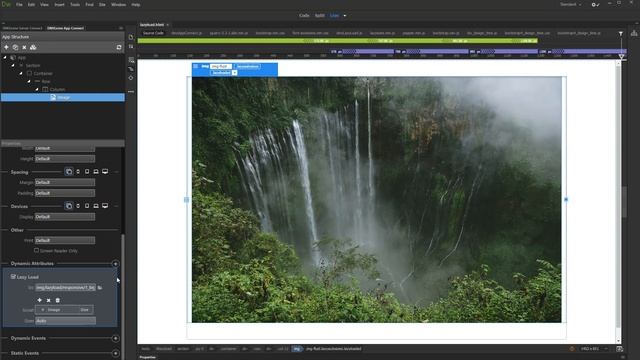Add a Dynamic Attribute with plus circle

[116, 264]
